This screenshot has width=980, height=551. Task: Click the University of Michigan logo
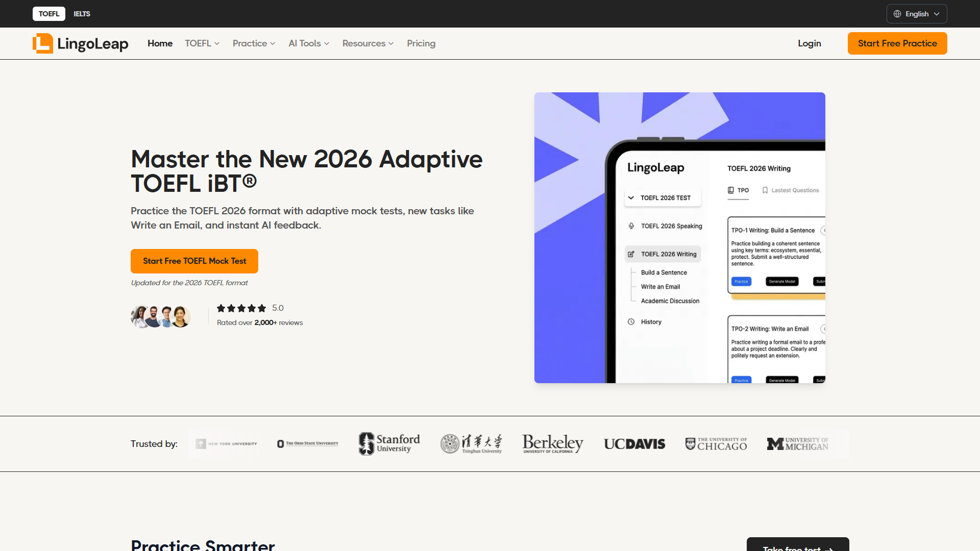(798, 444)
